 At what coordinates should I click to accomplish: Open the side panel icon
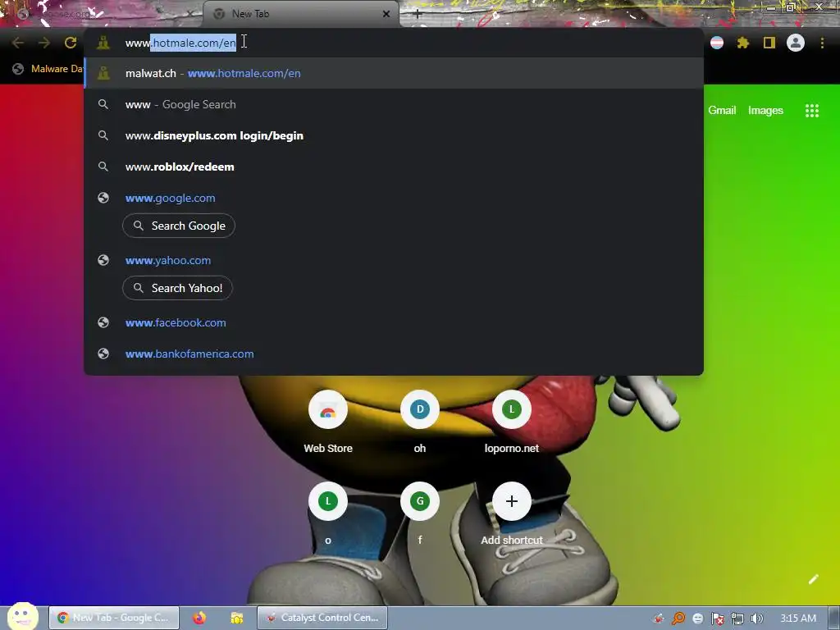point(769,43)
